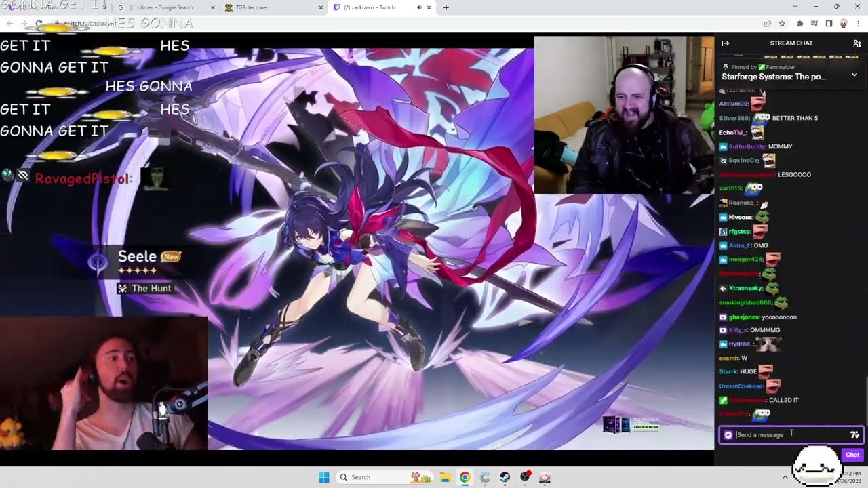868x488 pixels.
Task: Click the pin icon on pinned message
Action: pos(726,67)
